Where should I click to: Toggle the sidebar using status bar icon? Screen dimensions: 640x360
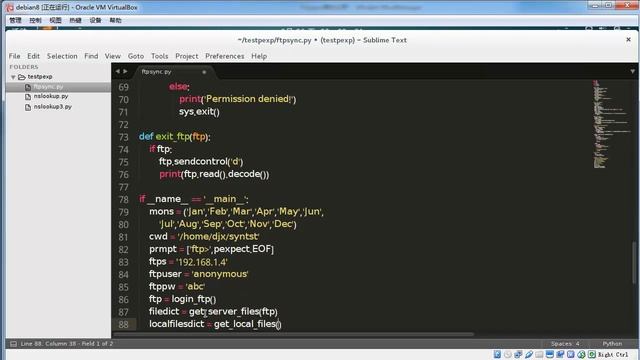[x=13, y=344]
